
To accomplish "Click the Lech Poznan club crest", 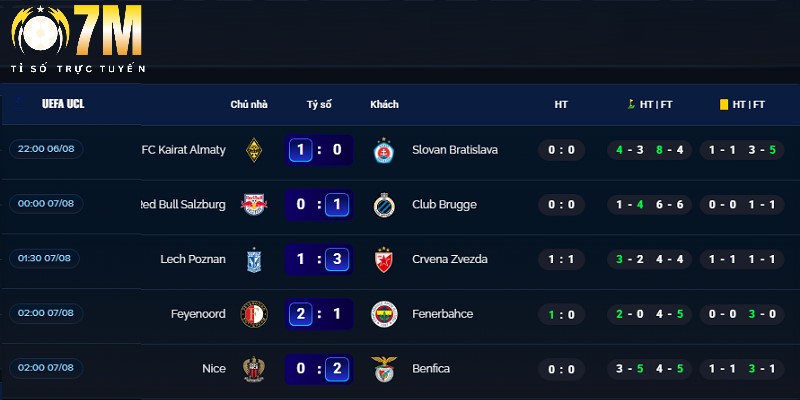I will (254, 259).
